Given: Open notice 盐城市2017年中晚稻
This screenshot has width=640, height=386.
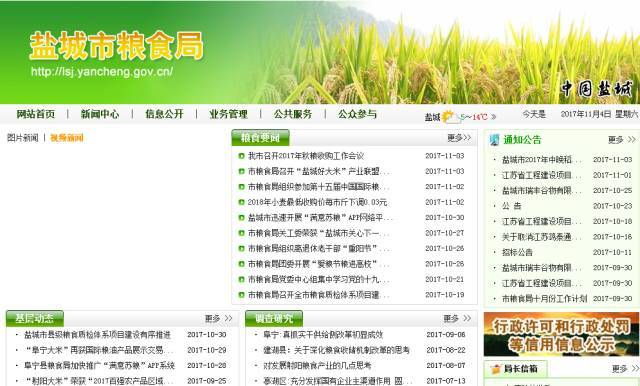Looking at the screenshot, I should (542, 160).
